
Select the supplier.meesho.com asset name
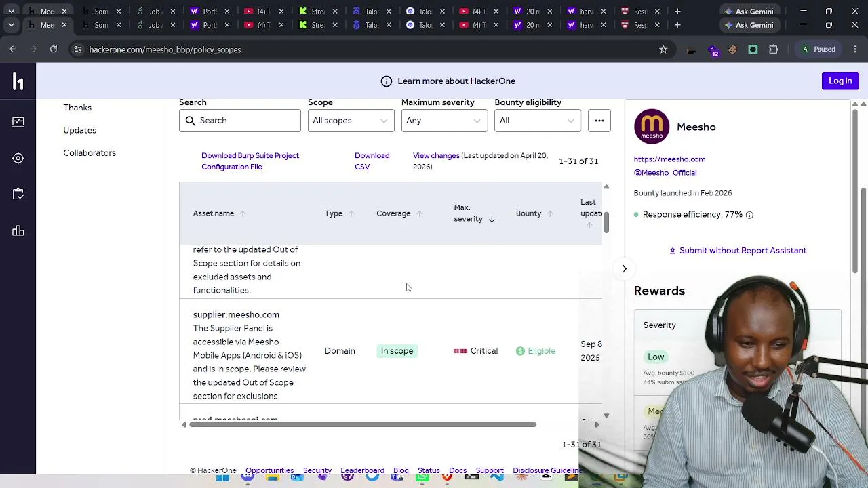pos(236,314)
